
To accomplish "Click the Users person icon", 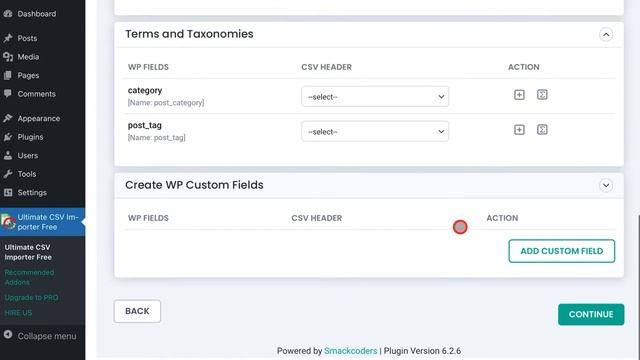I will tap(8, 155).
